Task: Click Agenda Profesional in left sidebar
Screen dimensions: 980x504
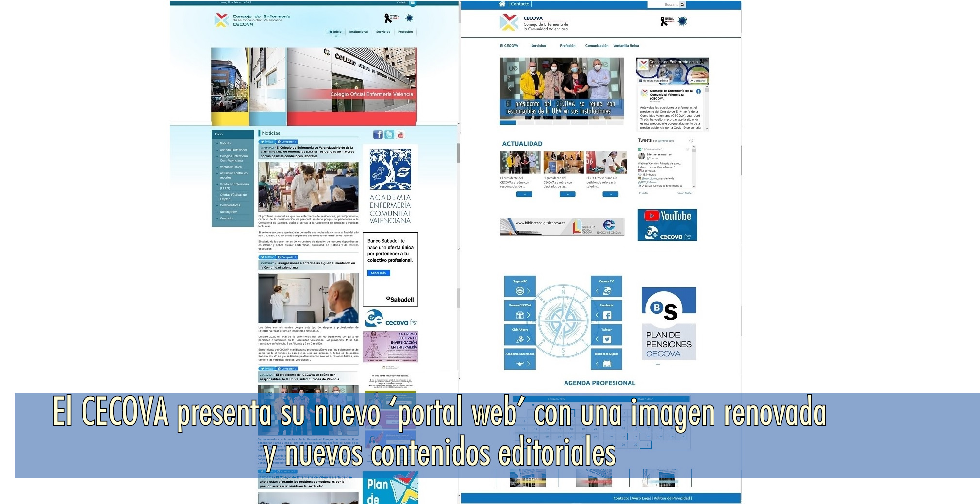Action: point(233,150)
